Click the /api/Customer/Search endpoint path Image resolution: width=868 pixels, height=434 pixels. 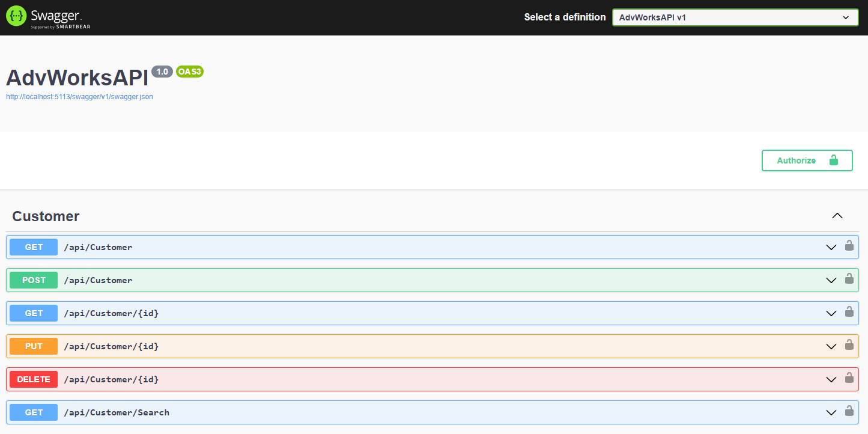(117, 412)
